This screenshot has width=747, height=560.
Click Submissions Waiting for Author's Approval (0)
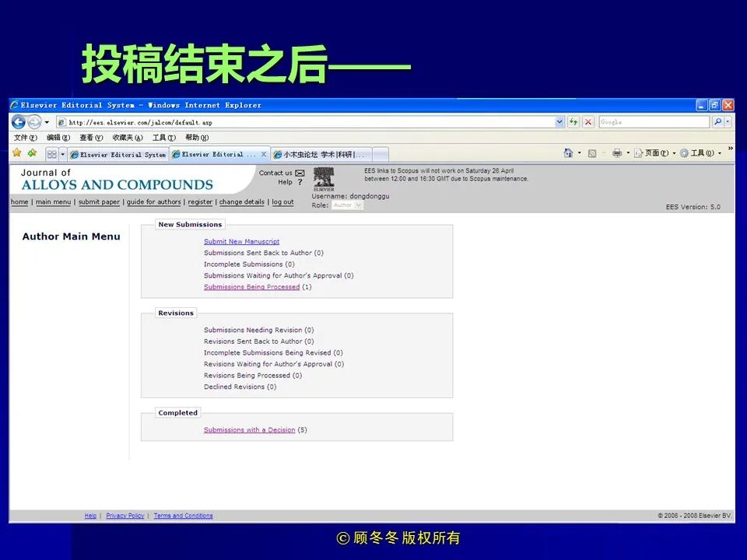(279, 275)
